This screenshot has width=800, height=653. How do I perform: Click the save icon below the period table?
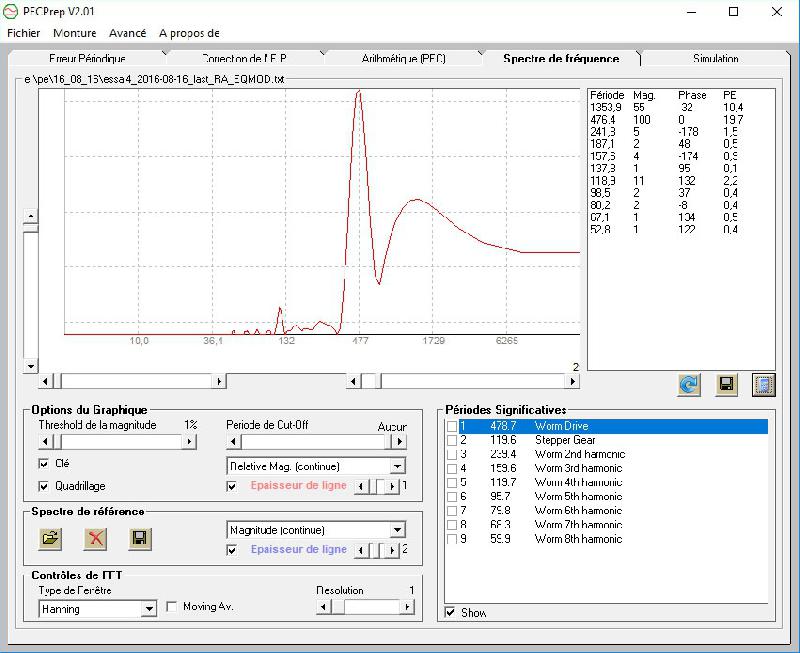(x=727, y=385)
